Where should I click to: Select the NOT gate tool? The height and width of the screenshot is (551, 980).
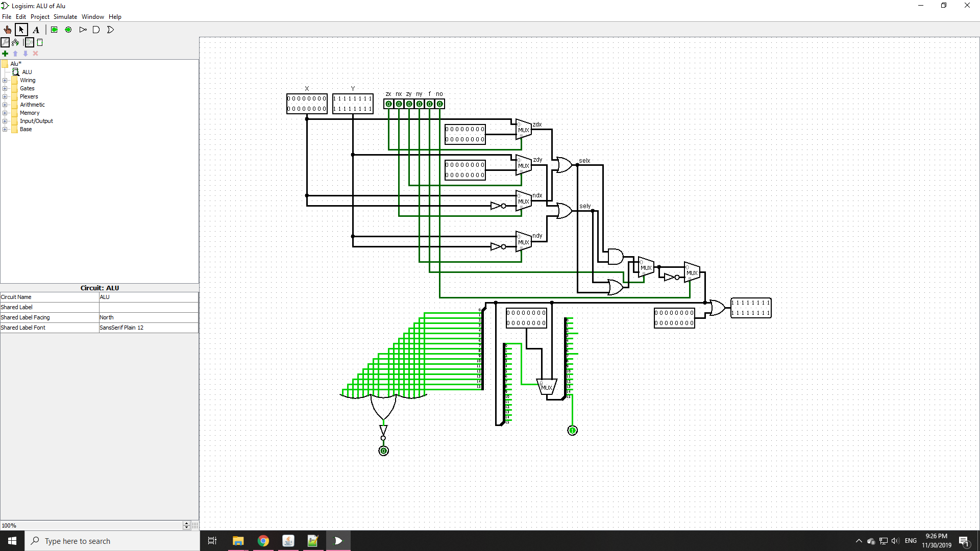pos(83,30)
